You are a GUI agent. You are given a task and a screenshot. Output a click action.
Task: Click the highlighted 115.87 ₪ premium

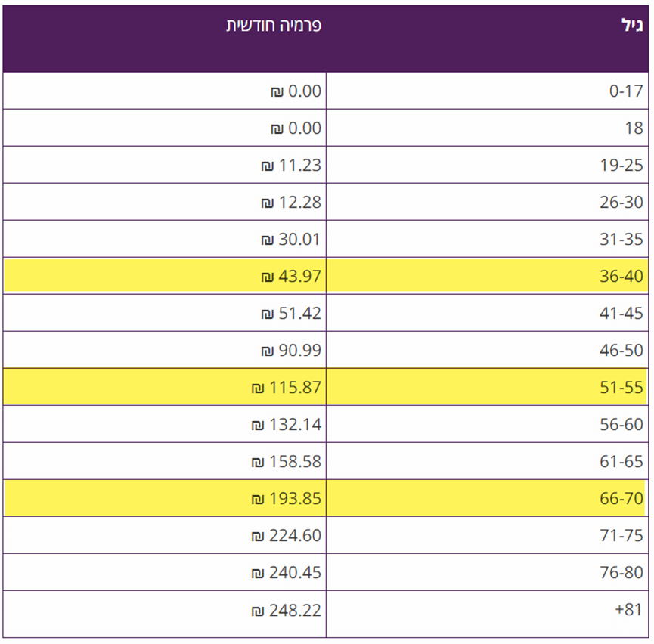click(287, 388)
